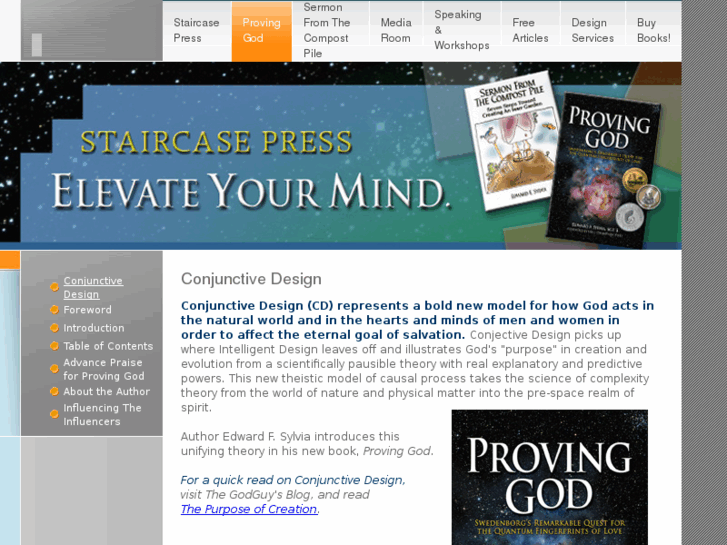Open the Conjunctive Design sidebar link
Image resolution: width=727 pixels, height=545 pixels.
[93, 288]
